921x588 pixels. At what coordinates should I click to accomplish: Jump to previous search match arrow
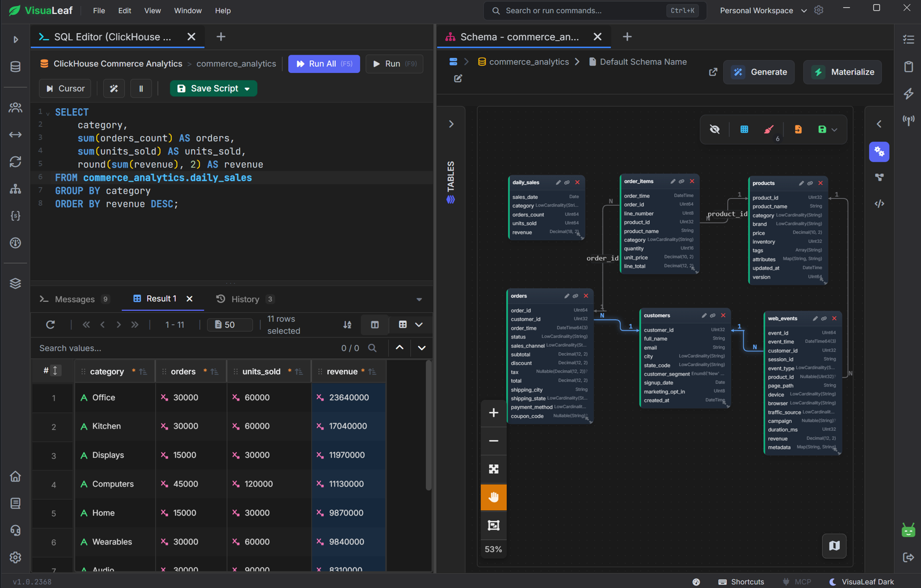(x=399, y=348)
